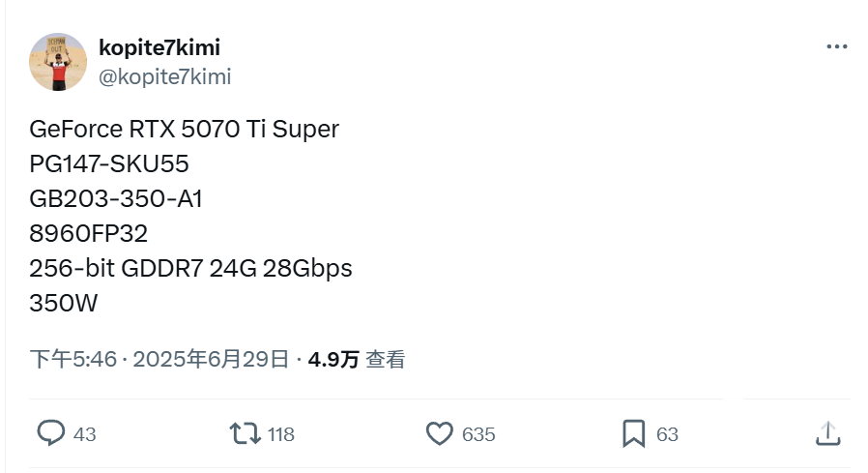
Task: Click the reply speech bubble icon
Action: tap(50, 433)
